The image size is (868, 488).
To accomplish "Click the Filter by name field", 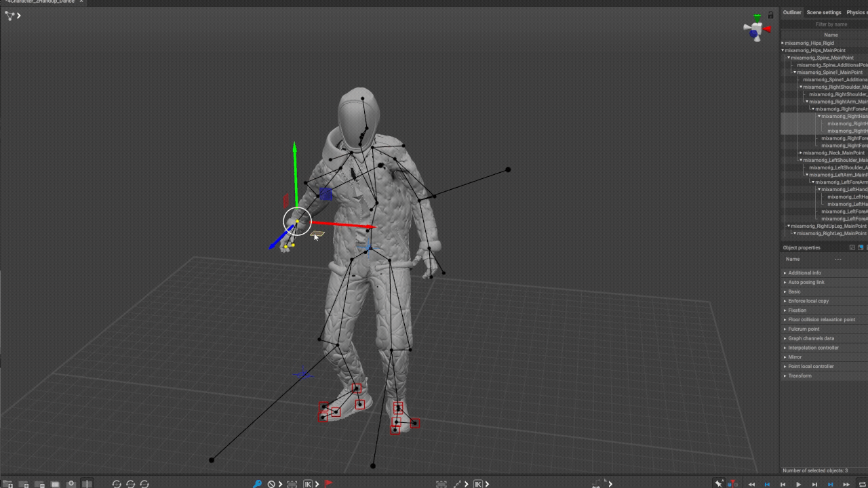I will (831, 24).
